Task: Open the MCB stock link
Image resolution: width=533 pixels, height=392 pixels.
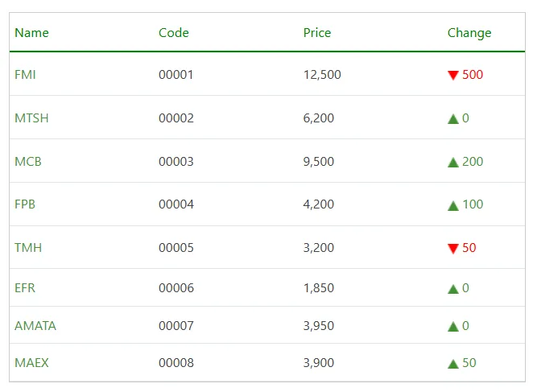Action: tap(28, 162)
